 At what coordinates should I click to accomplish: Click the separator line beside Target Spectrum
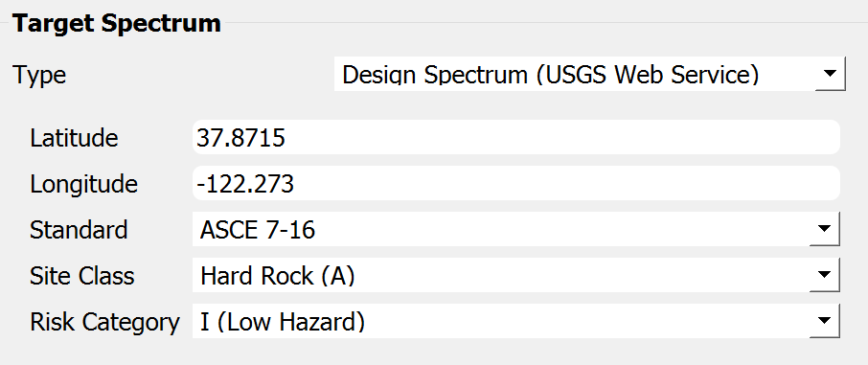[x=545, y=22]
